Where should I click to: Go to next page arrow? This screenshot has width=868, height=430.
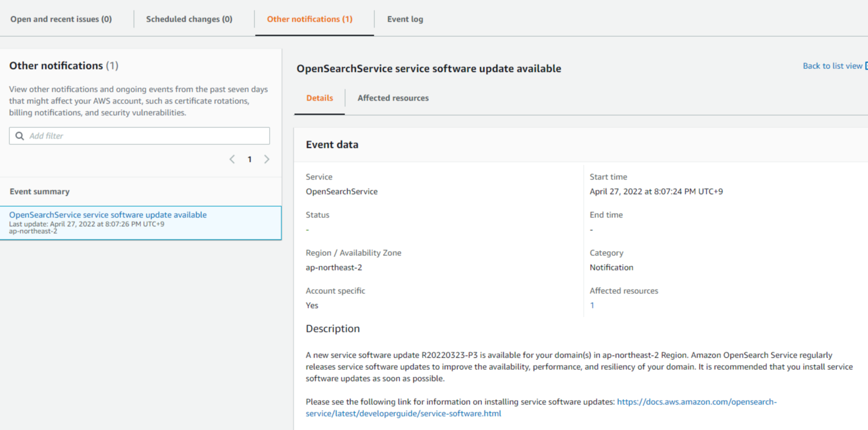(x=267, y=159)
